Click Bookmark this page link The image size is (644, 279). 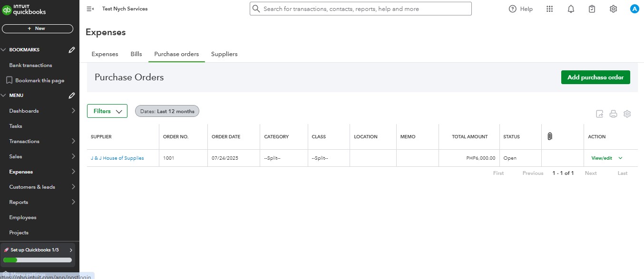point(39,80)
